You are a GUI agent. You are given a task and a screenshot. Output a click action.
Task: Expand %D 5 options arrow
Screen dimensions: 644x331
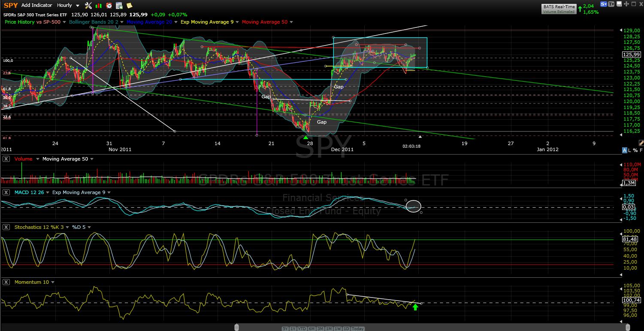click(x=89, y=228)
